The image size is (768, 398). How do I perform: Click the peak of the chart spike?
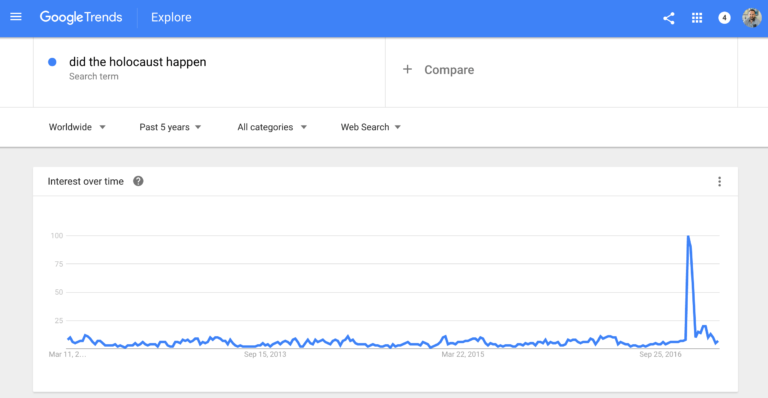point(688,236)
